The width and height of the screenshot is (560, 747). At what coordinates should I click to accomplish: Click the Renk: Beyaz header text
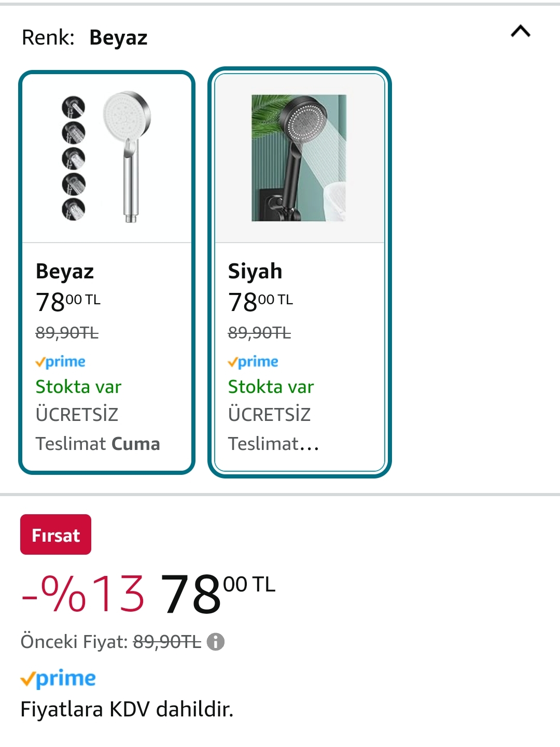pos(85,37)
